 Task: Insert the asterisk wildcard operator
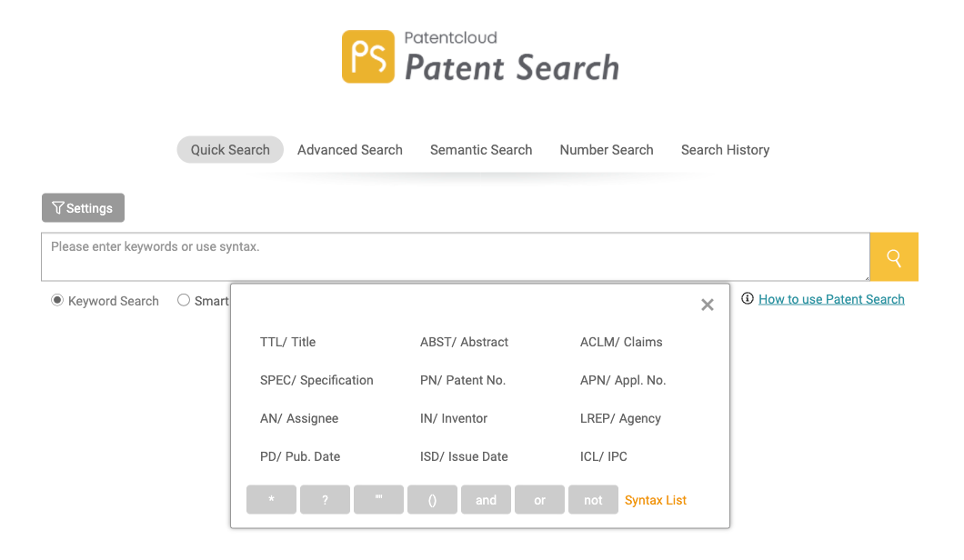click(271, 500)
